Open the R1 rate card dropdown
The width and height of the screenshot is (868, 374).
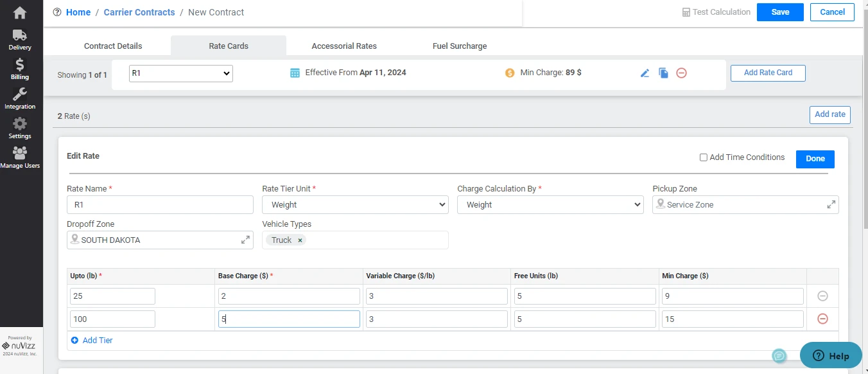180,74
